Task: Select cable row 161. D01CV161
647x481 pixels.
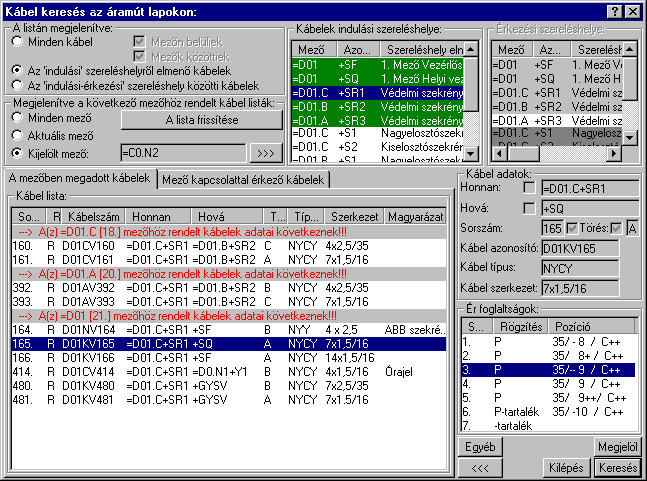Action: [x=229, y=260]
